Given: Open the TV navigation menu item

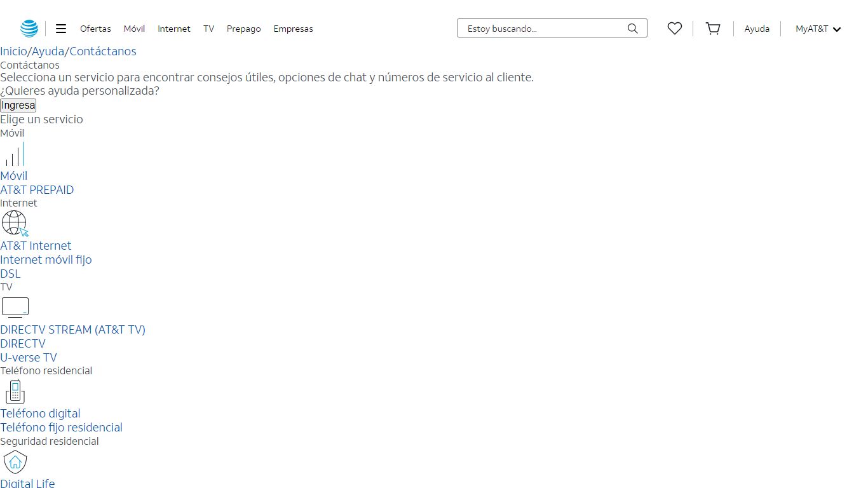Looking at the screenshot, I should tap(208, 29).
